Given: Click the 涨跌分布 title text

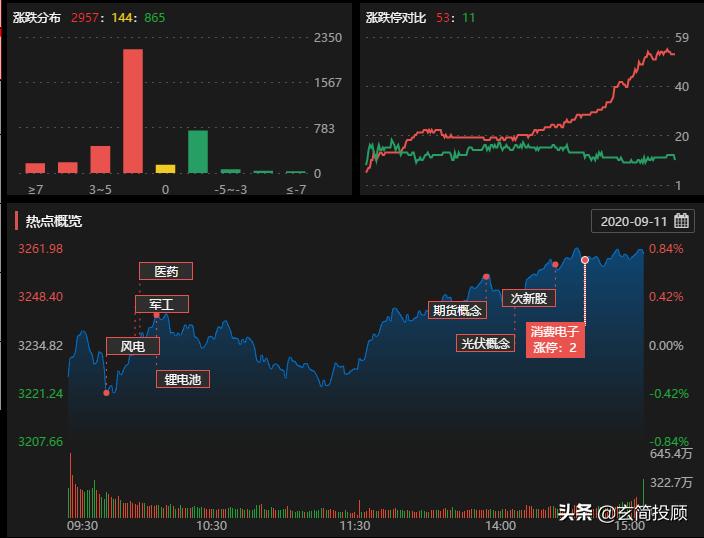Looking at the screenshot, I should coord(37,18).
